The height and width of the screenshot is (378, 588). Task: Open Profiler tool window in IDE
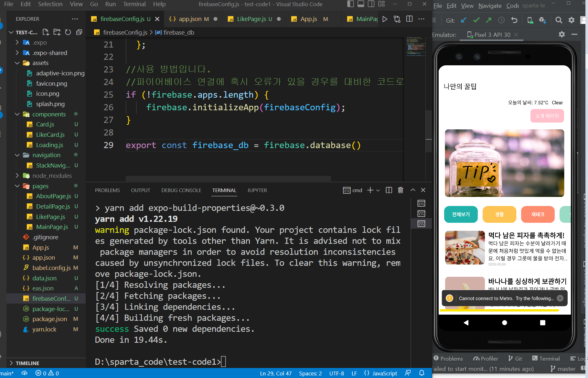point(486,359)
